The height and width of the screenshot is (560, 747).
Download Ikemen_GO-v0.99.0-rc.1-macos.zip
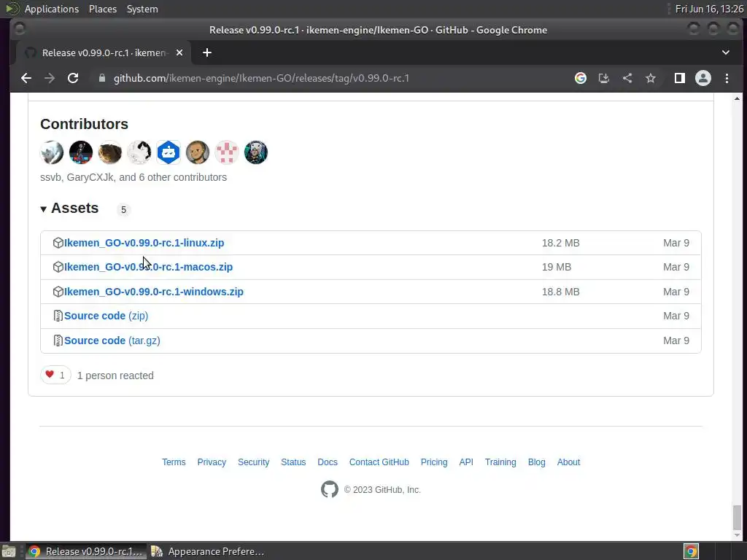[148, 267]
